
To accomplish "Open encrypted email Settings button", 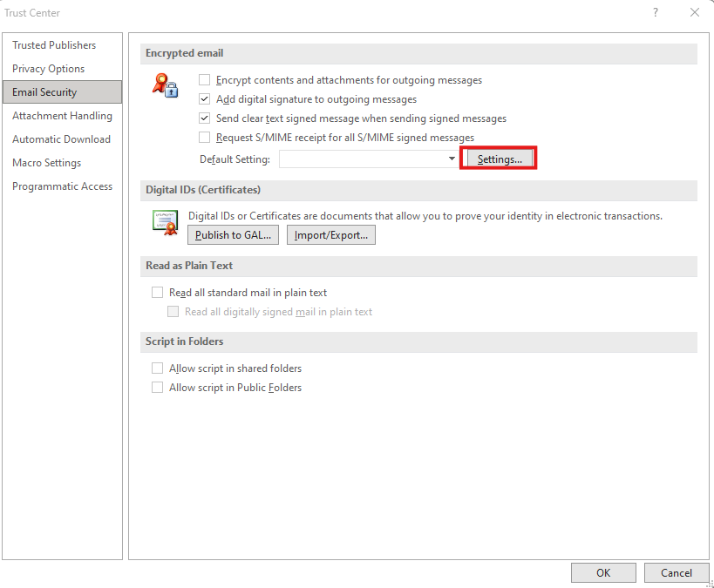I will pyautogui.click(x=499, y=159).
